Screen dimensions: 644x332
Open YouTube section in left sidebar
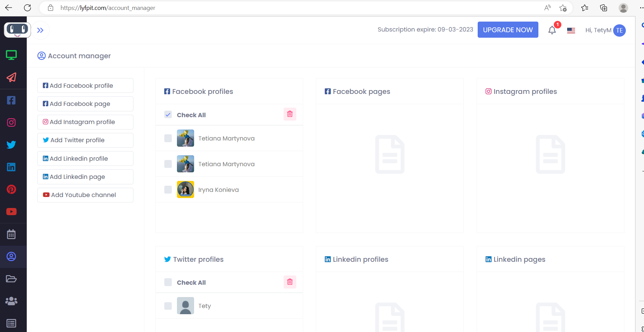click(x=11, y=212)
